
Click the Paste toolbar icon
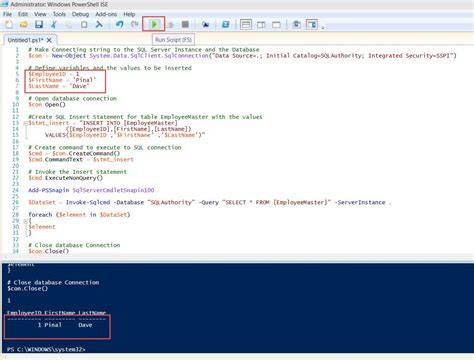click(84, 24)
